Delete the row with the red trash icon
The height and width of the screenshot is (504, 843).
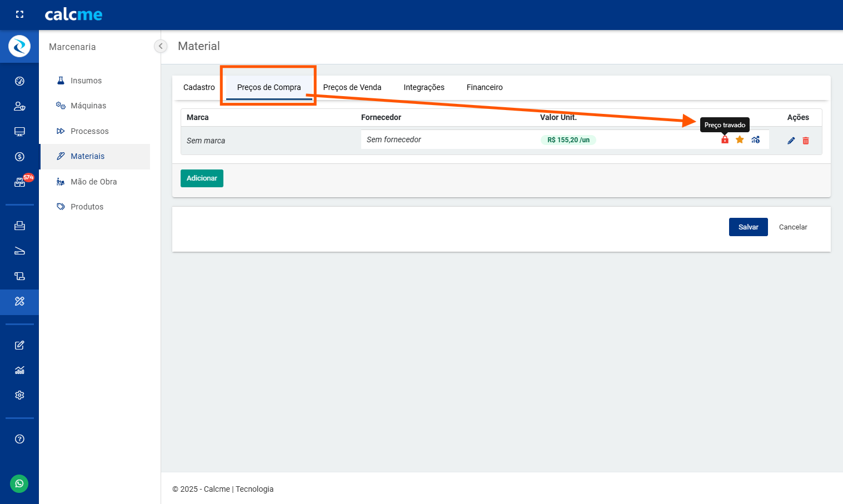(x=806, y=141)
